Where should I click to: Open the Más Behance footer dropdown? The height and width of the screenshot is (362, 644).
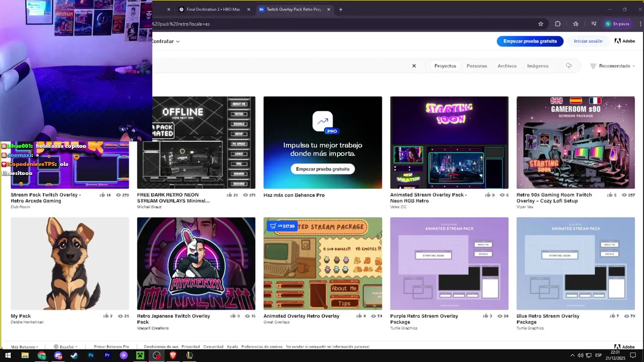24,347
